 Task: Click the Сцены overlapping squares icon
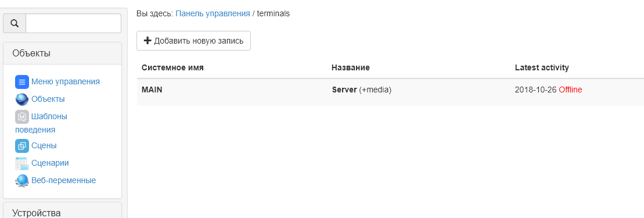(x=21, y=145)
